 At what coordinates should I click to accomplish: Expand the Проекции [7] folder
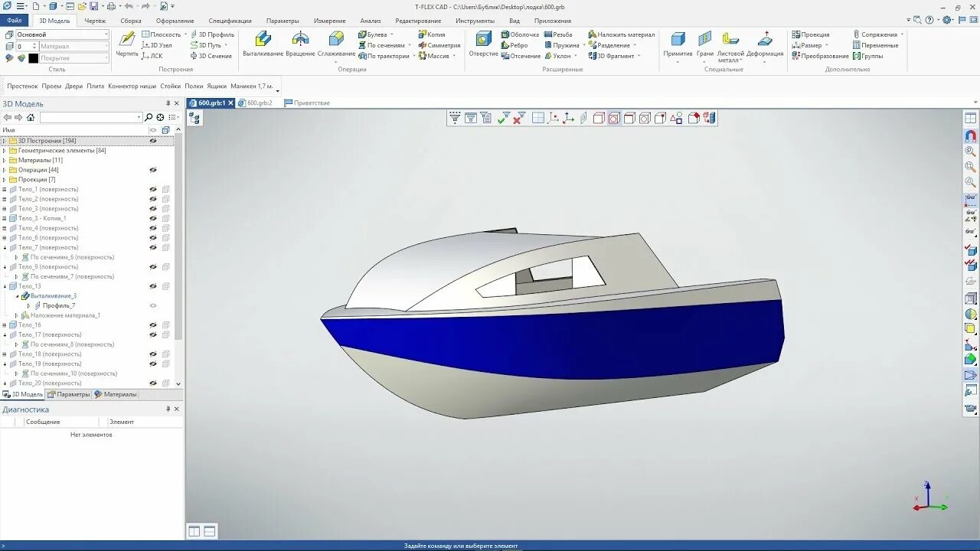click(x=4, y=179)
